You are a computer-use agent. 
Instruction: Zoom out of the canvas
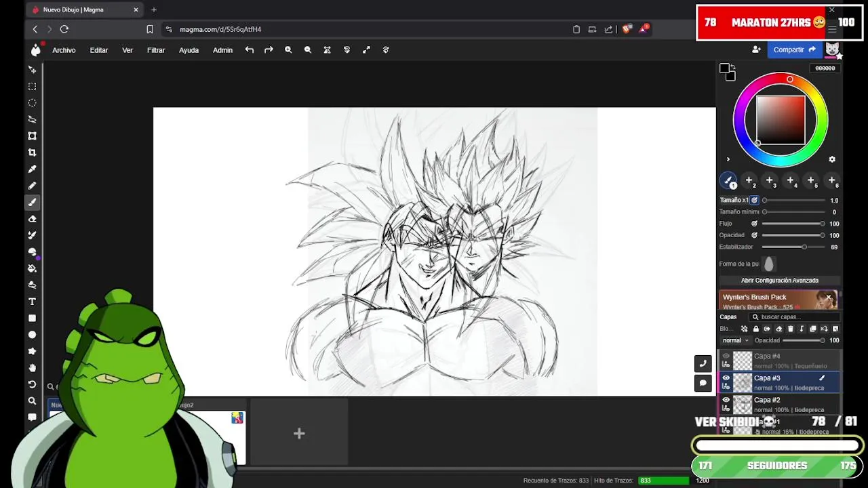[x=308, y=49]
